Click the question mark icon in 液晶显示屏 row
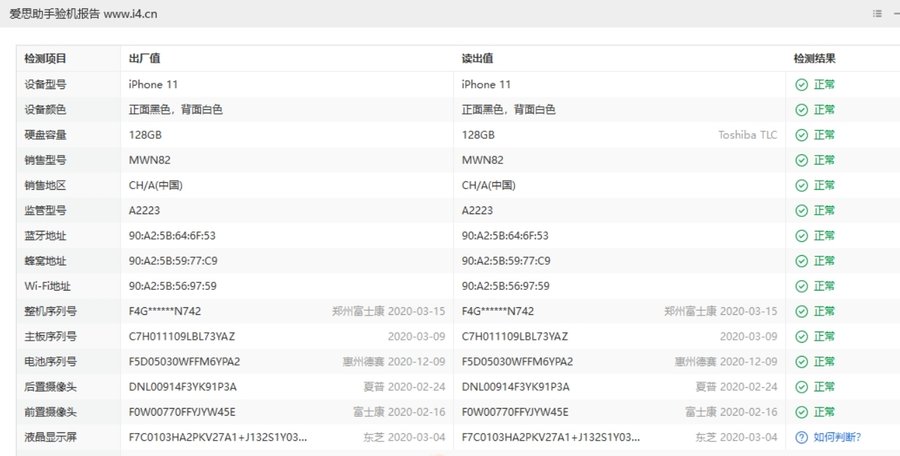Image resolution: width=900 pixels, height=456 pixels. tap(801, 437)
